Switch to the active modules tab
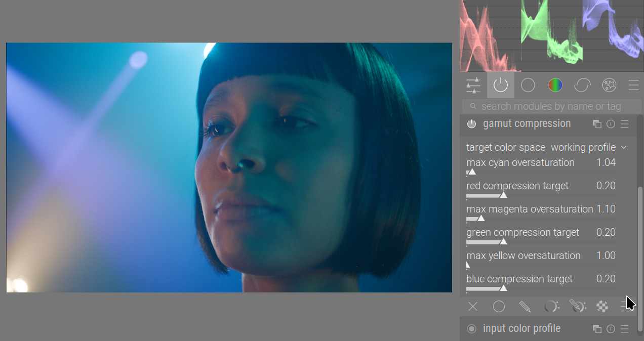This screenshot has width=644, height=341. (x=500, y=85)
